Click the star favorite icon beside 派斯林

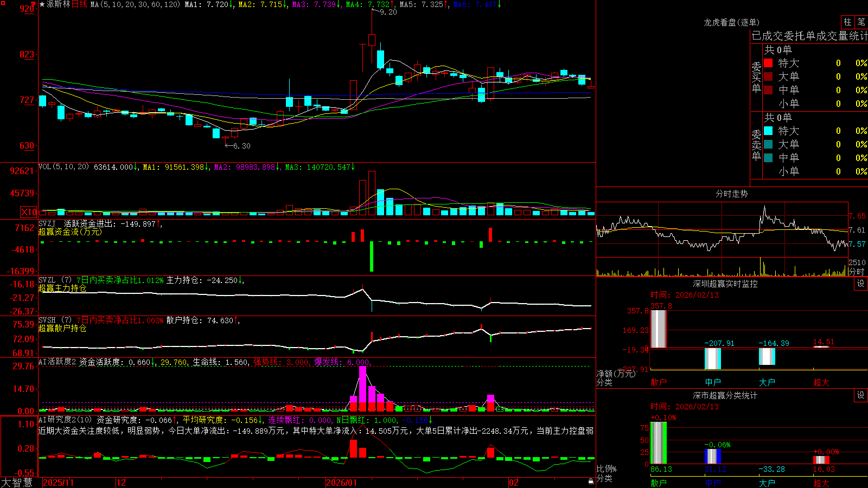pos(42,4)
